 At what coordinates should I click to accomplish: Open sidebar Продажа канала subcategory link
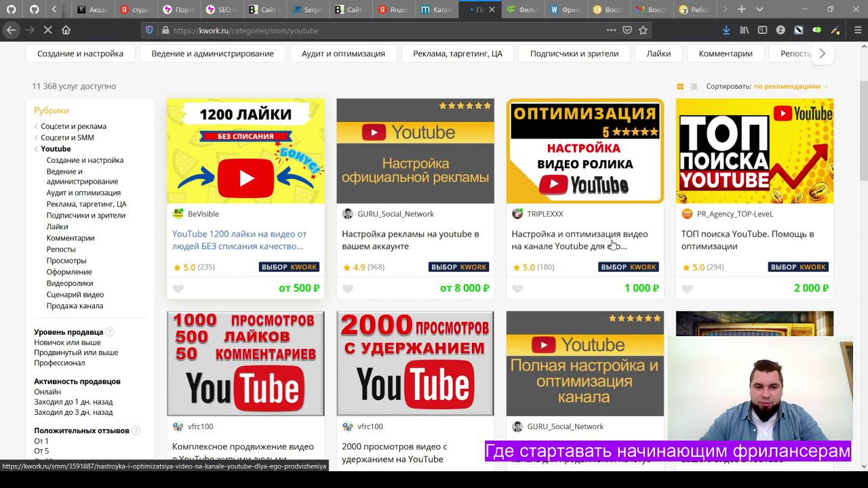[x=75, y=306]
